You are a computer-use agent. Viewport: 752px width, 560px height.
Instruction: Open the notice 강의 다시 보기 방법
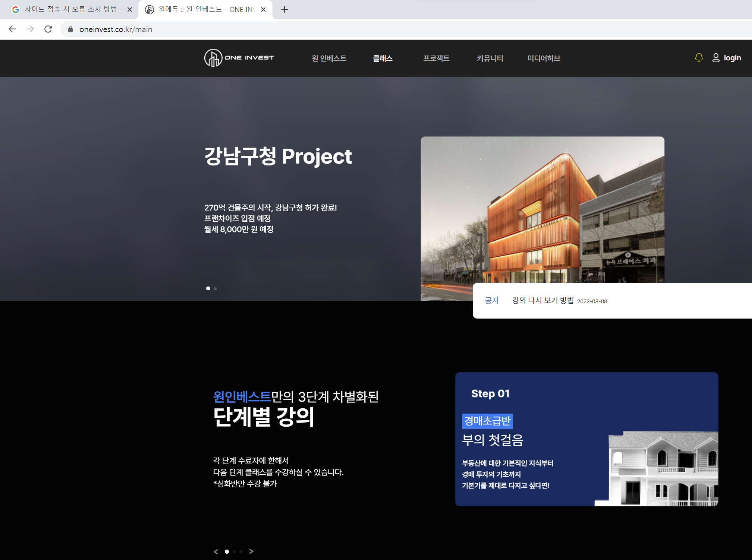point(542,301)
